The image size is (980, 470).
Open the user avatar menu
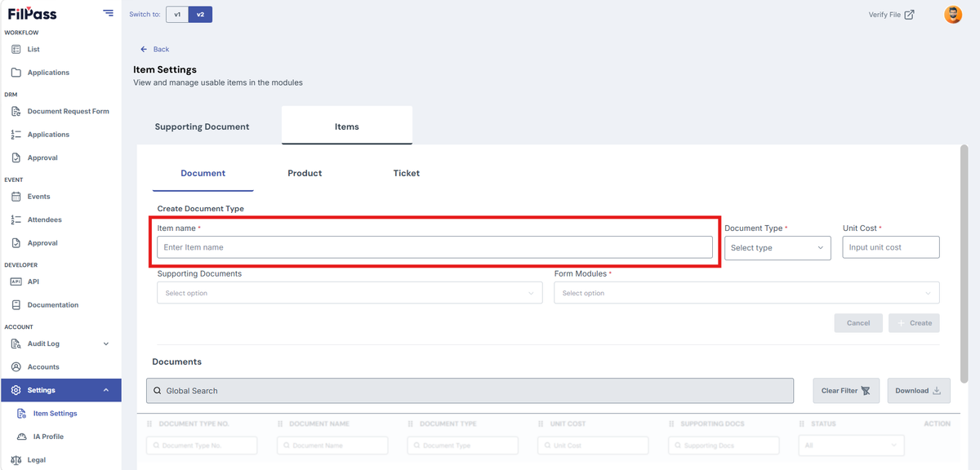pos(953,15)
